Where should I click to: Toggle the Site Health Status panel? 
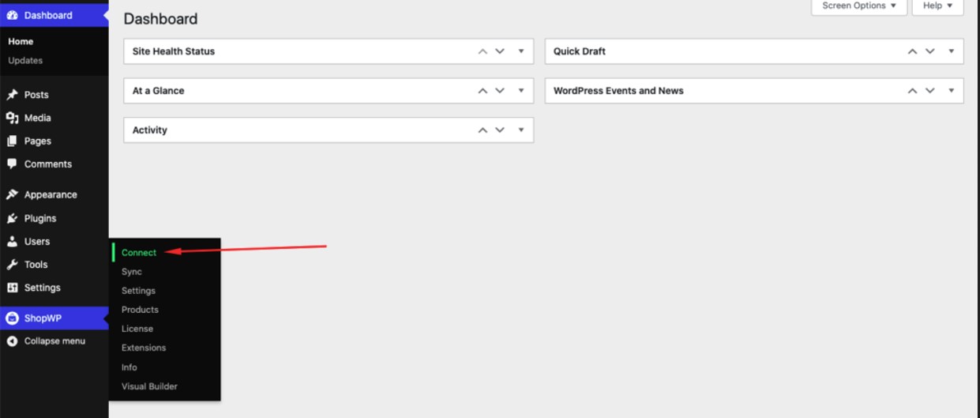tap(521, 51)
